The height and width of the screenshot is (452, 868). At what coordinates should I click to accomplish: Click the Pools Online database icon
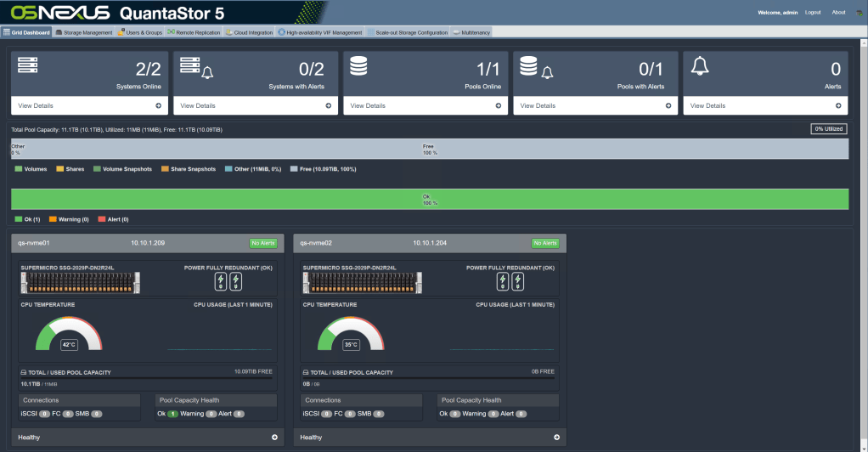click(x=358, y=66)
